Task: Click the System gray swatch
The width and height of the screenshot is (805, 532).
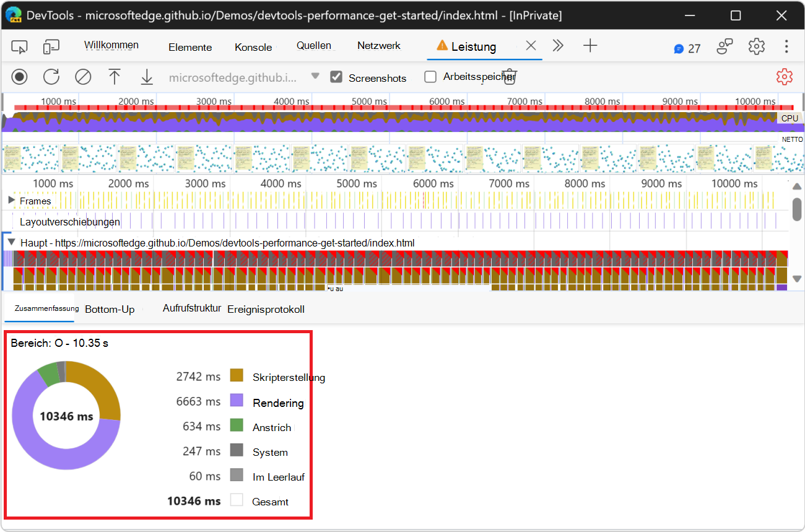Action: click(x=237, y=450)
